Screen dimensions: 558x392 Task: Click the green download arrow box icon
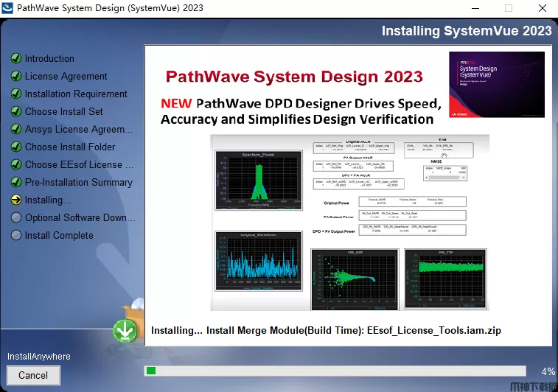coord(125,331)
